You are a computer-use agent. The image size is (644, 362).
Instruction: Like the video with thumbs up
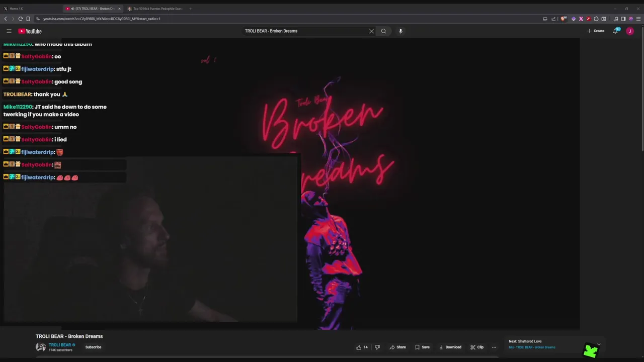click(x=362, y=347)
